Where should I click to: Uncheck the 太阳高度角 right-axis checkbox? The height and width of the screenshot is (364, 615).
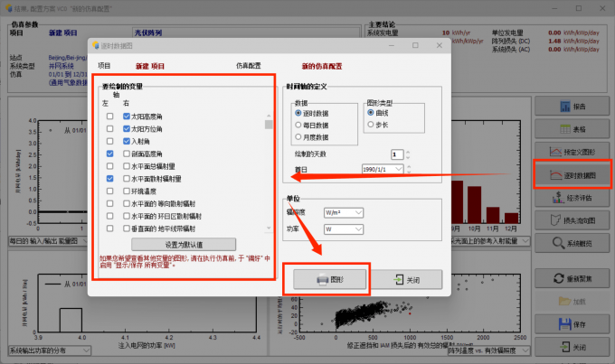(127, 117)
